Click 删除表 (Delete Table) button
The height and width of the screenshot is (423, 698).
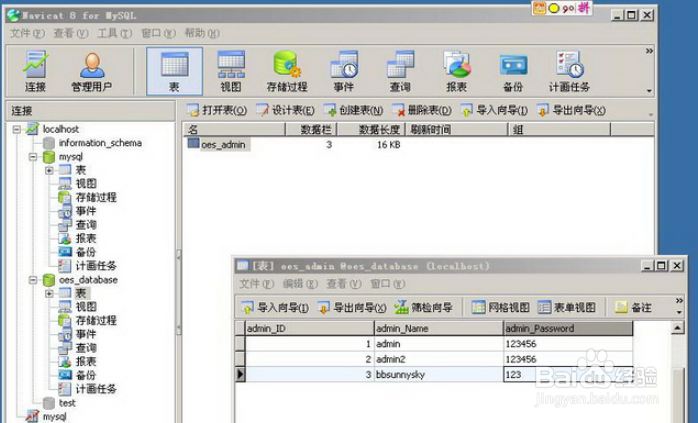(x=422, y=110)
